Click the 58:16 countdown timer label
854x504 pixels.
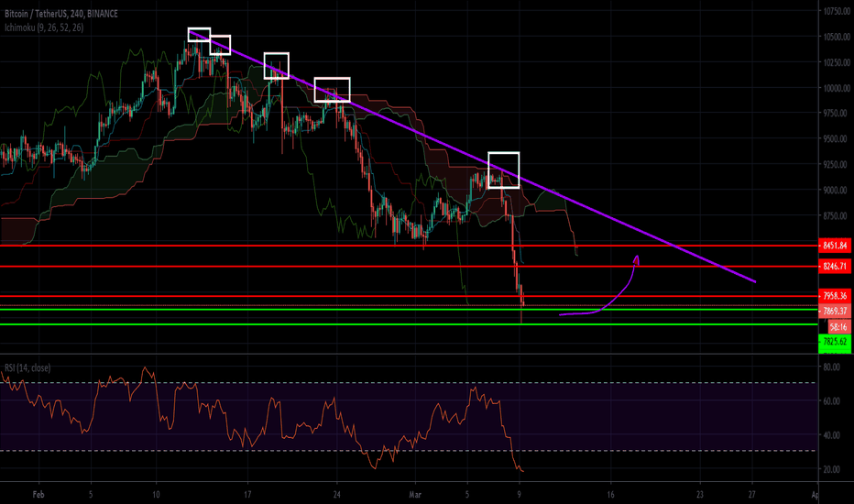838,327
